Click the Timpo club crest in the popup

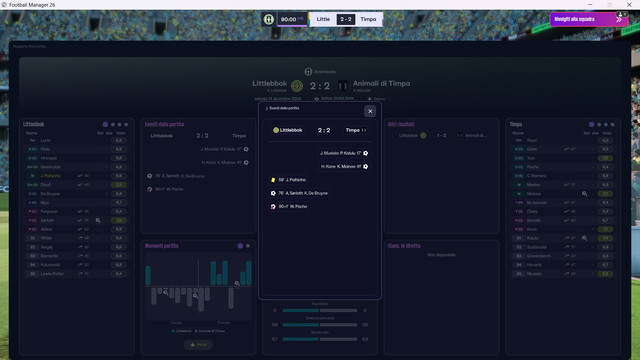click(x=364, y=130)
